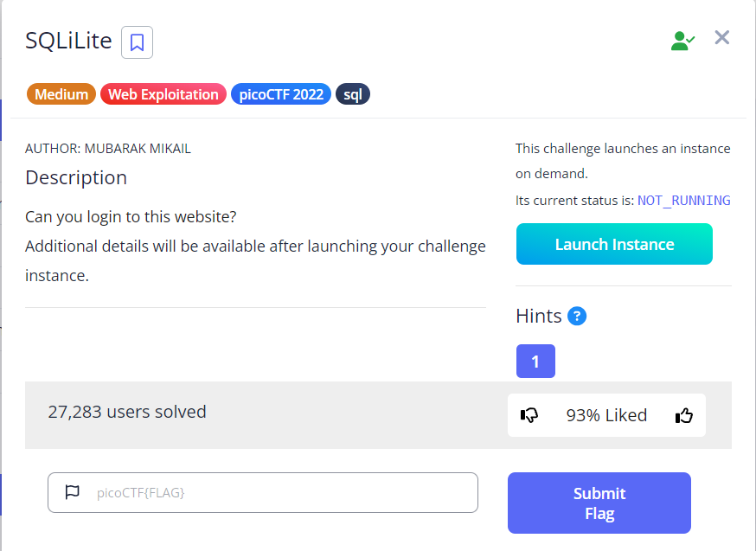The height and width of the screenshot is (551, 756).
Task: Select the Medium difficulty tag
Action: pos(61,93)
